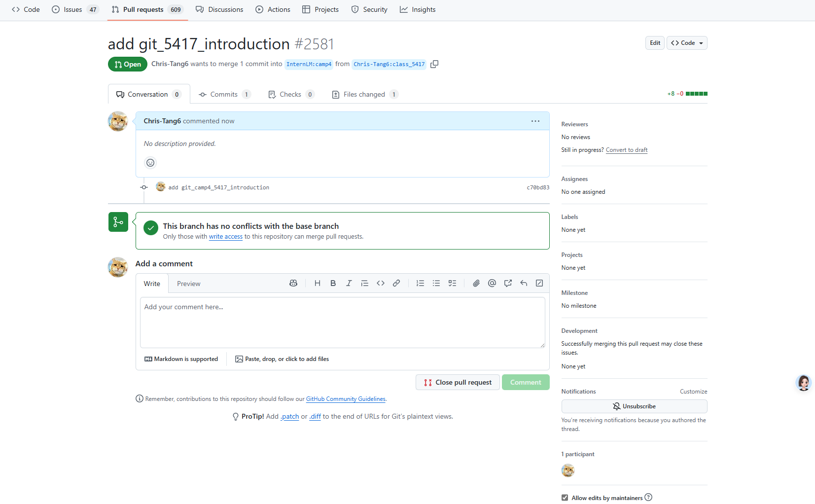The image size is (815, 504).
Task: Click Chris-Tang6 author name in comment header
Action: point(162,121)
